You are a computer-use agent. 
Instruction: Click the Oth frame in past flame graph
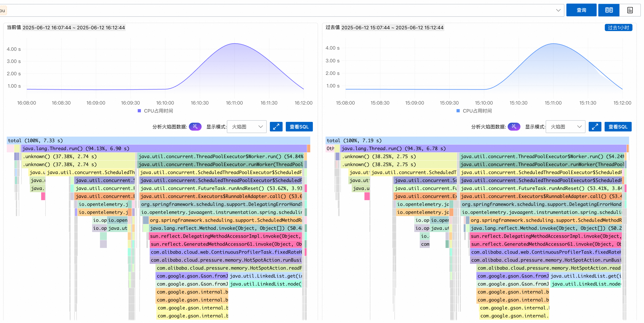click(x=330, y=148)
